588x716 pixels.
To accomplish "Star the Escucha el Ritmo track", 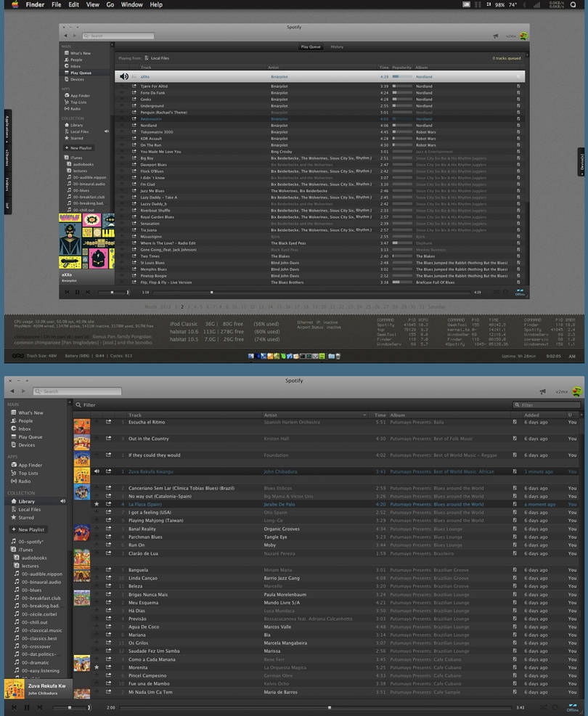I will click(97, 422).
